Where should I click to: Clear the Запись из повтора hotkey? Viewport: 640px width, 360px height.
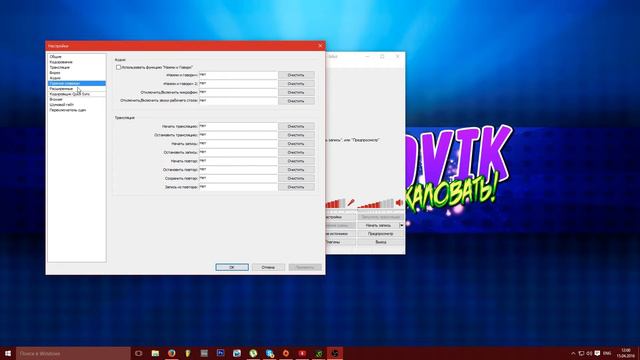tap(296, 187)
